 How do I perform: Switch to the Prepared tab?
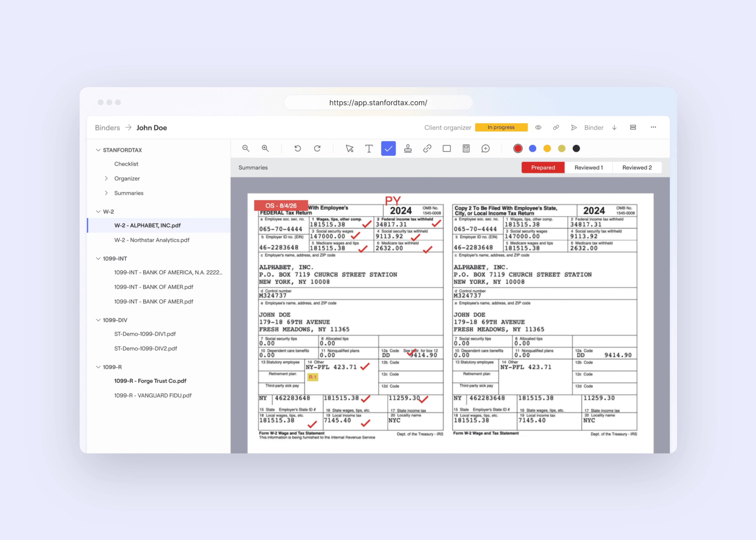[543, 168]
